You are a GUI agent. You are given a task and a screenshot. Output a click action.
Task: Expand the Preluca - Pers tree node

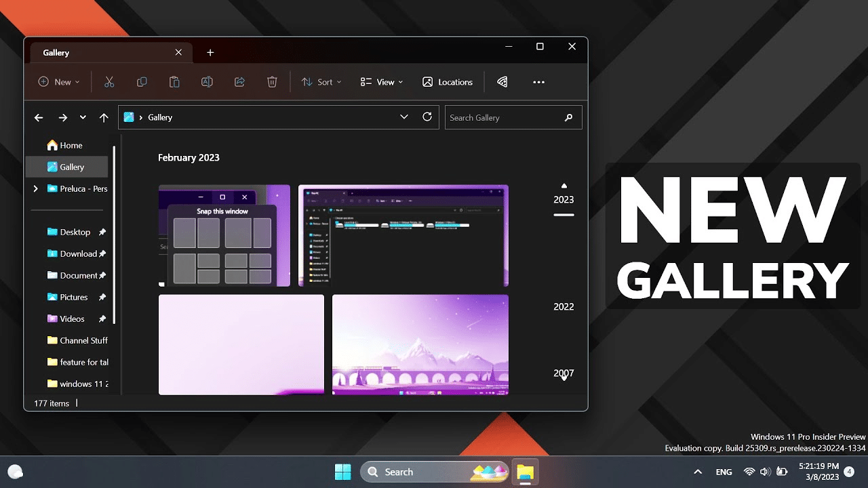point(35,188)
